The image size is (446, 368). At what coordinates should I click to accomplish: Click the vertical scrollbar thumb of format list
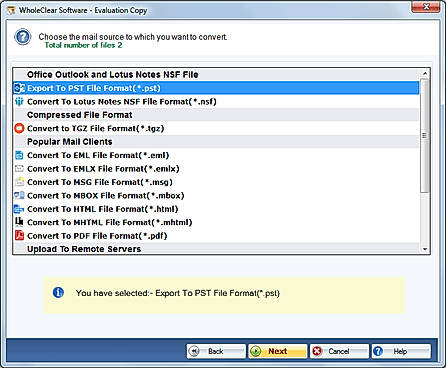click(x=425, y=135)
